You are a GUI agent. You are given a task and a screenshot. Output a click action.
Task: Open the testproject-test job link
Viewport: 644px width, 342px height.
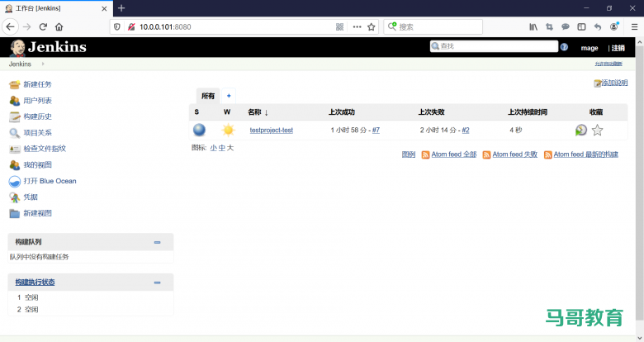point(272,131)
